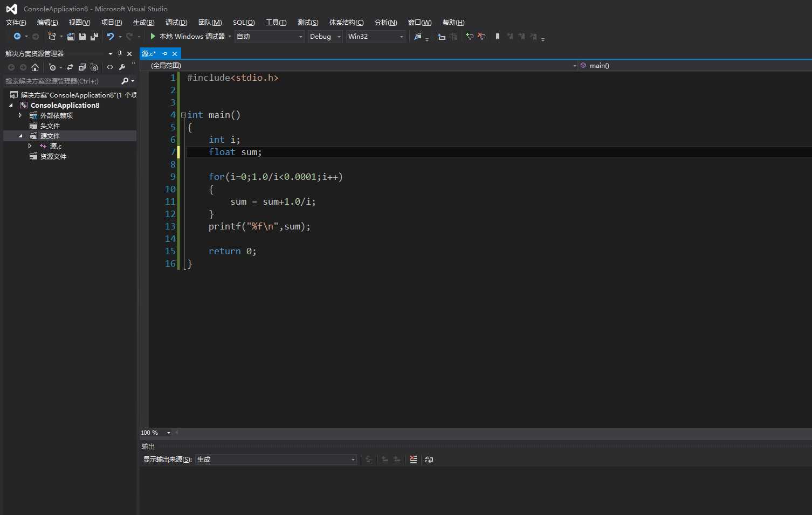Click the 'float sum;' line in editor

[x=235, y=152]
